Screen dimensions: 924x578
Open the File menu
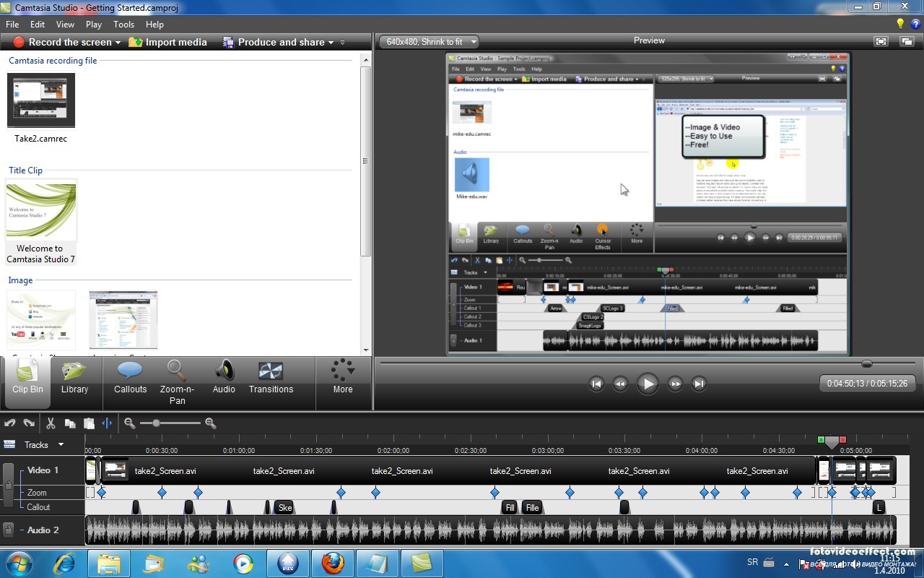12,24
